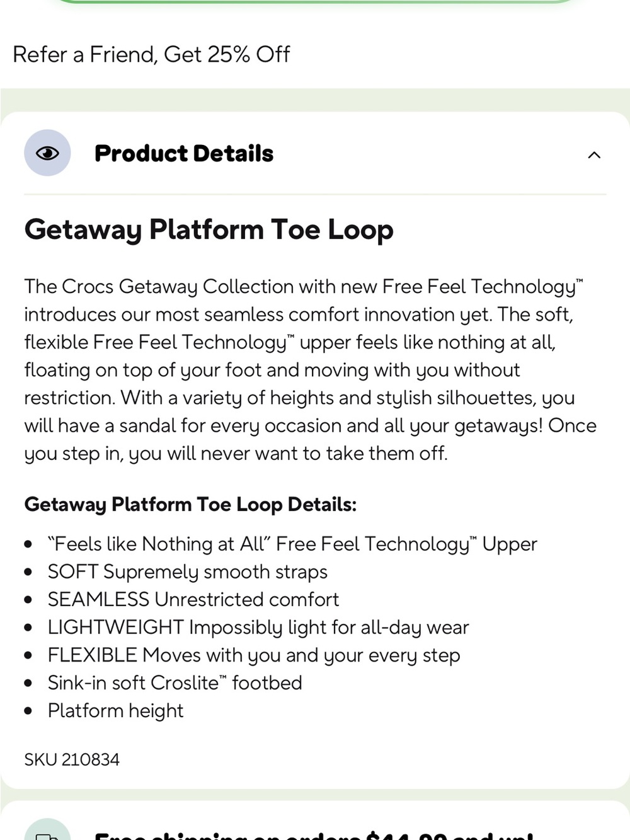
Task: Click the "Feels like Nothing at All" bullet
Action: coord(292,544)
